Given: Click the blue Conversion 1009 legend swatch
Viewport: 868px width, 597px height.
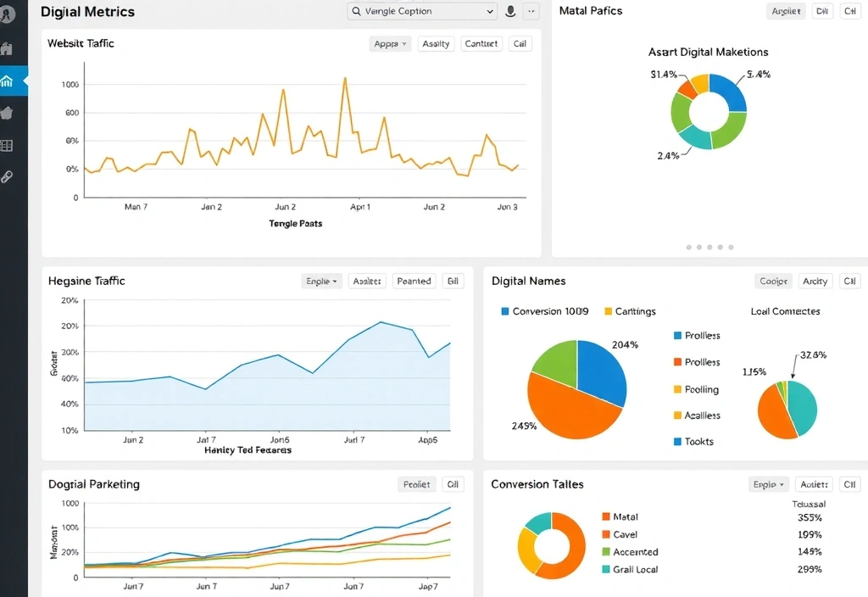Looking at the screenshot, I should tap(506, 311).
